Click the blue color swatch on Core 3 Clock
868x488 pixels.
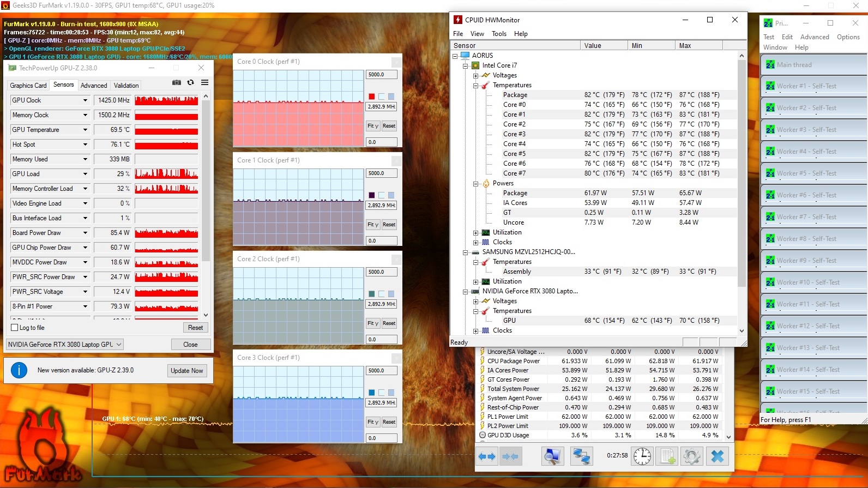click(x=371, y=393)
